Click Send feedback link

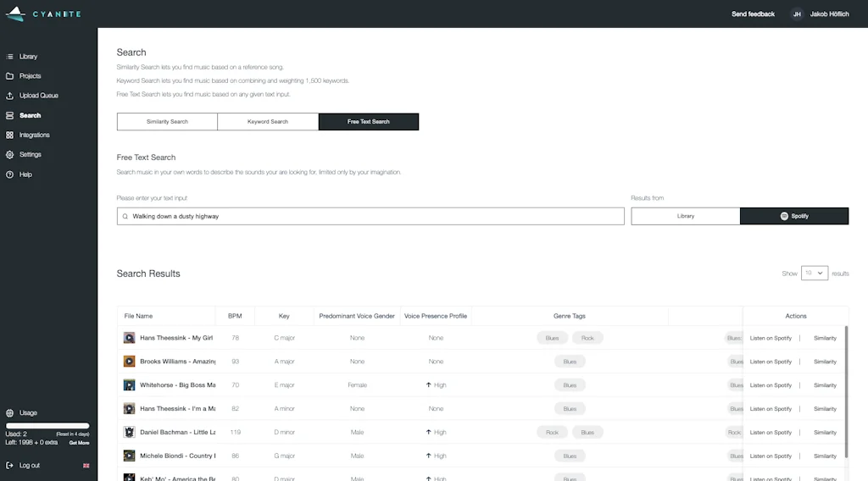pos(753,14)
